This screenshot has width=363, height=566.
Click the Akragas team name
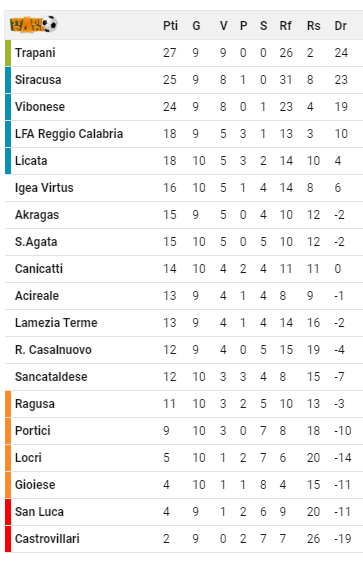click(x=37, y=215)
